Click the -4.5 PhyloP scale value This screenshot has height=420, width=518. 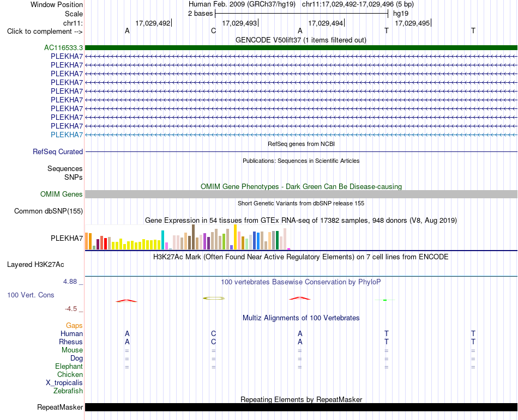tap(71, 309)
